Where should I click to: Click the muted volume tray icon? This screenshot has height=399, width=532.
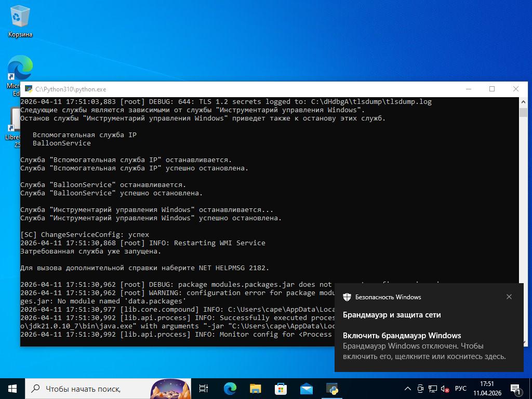click(445, 389)
